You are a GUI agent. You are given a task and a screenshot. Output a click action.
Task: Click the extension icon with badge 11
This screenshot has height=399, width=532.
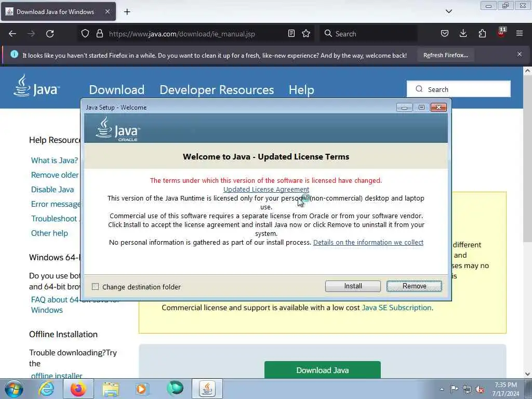[501, 33]
